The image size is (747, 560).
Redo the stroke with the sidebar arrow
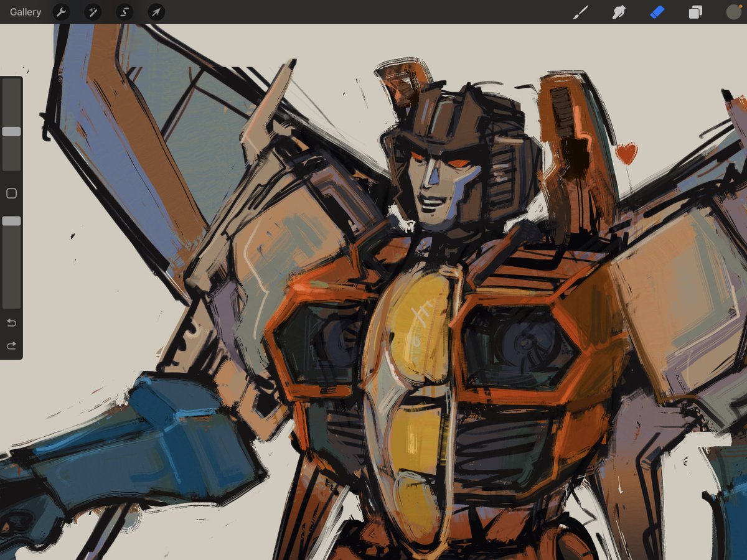(x=11, y=345)
